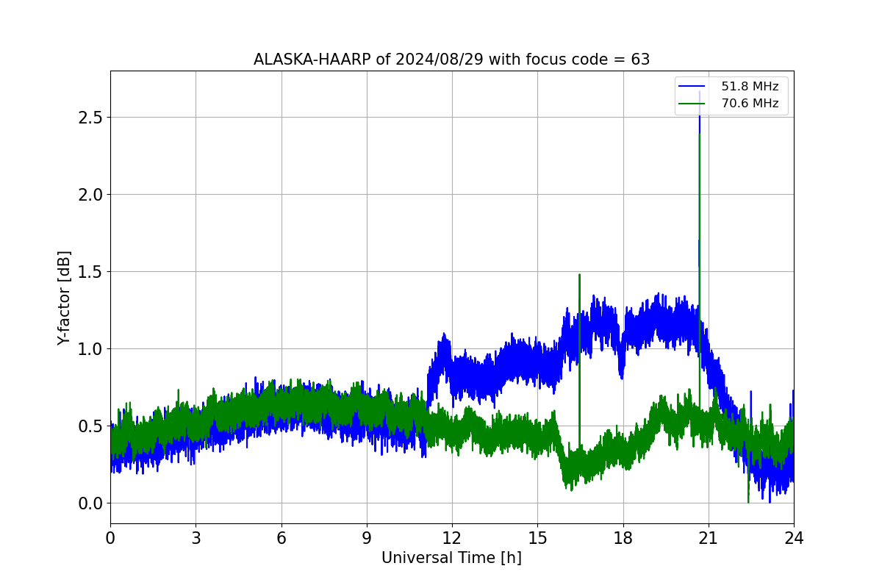
Task: Click x-axis tick label 3
Action: pos(196,538)
